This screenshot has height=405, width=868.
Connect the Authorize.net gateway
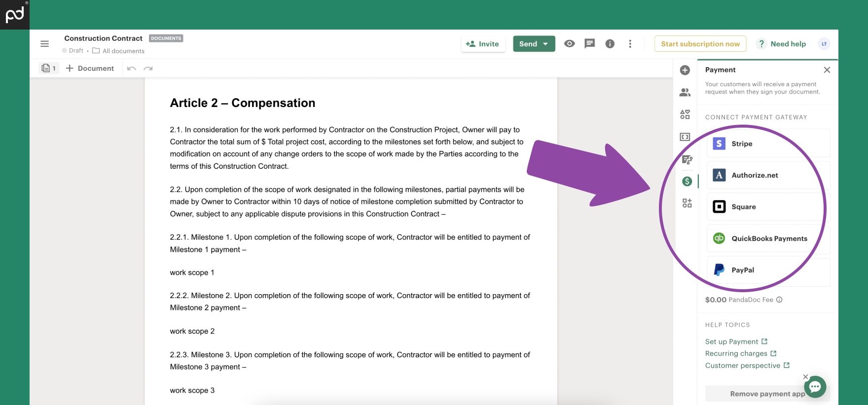tap(768, 175)
